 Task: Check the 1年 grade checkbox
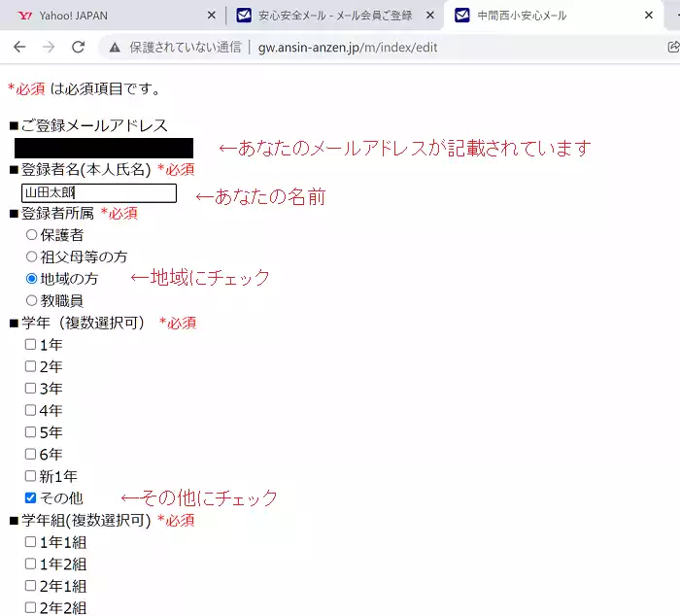tap(30, 345)
